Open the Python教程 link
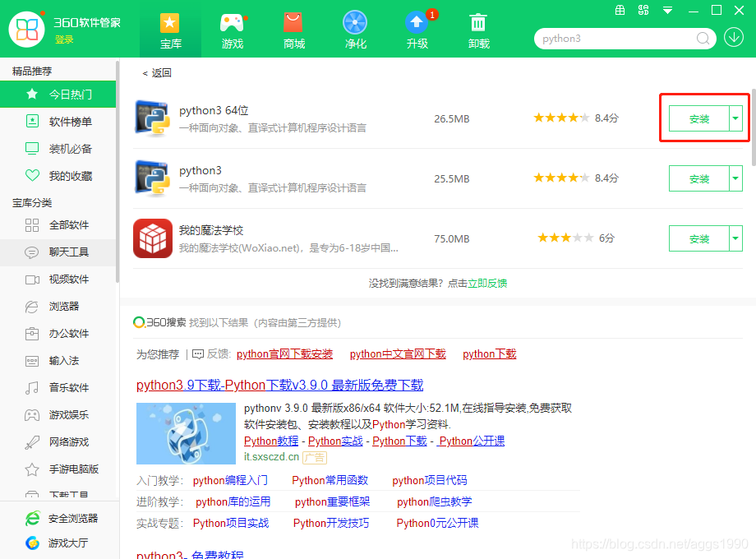756x559 pixels. click(271, 441)
